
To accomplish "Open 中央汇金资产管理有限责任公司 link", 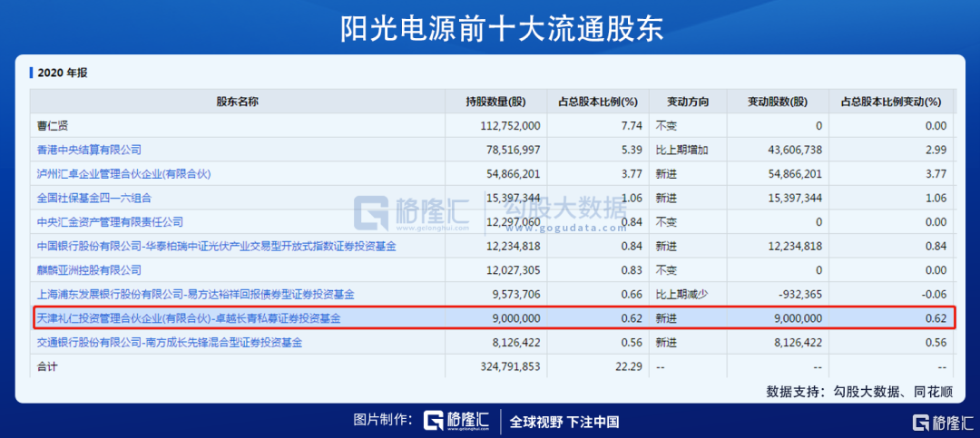I will 110,222.
